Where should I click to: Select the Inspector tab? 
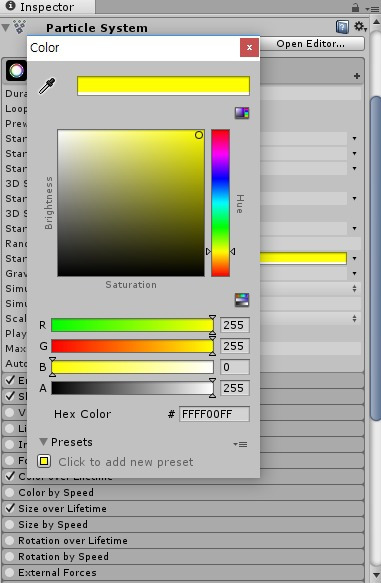48,7
